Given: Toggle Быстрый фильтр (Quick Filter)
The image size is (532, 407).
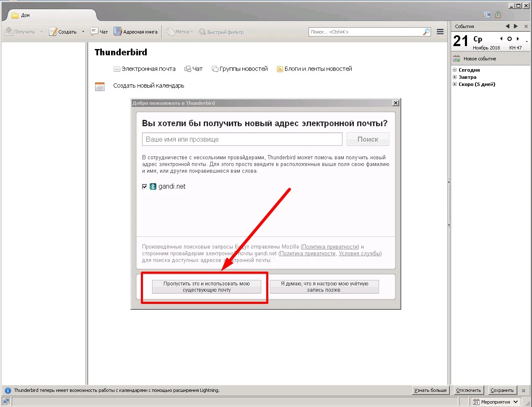Looking at the screenshot, I should [221, 32].
